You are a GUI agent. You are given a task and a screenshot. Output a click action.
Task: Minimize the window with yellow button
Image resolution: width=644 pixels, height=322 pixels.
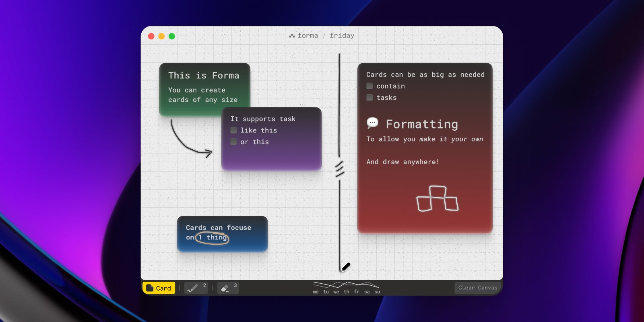(x=161, y=36)
